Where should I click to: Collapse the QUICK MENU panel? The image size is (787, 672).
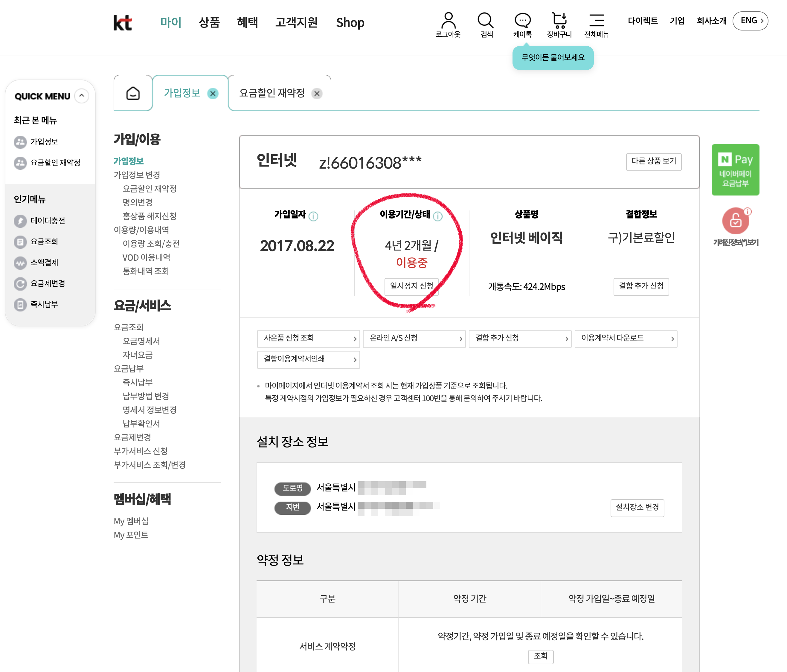click(x=81, y=96)
